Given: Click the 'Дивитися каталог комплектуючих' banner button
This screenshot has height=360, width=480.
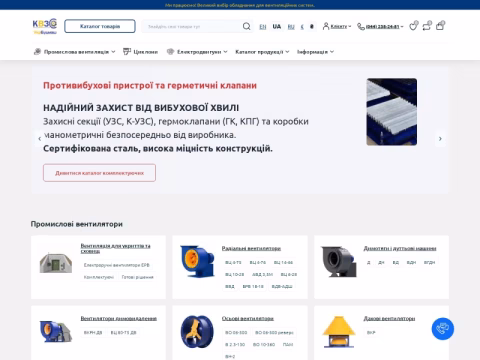Looking at the screenshot, I should pos(99,173).
